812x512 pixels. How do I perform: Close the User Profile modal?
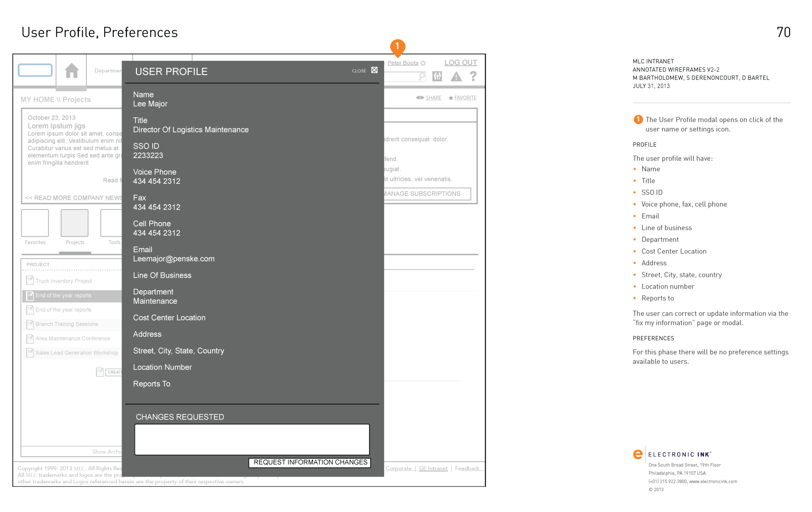[x=374, y=70]
